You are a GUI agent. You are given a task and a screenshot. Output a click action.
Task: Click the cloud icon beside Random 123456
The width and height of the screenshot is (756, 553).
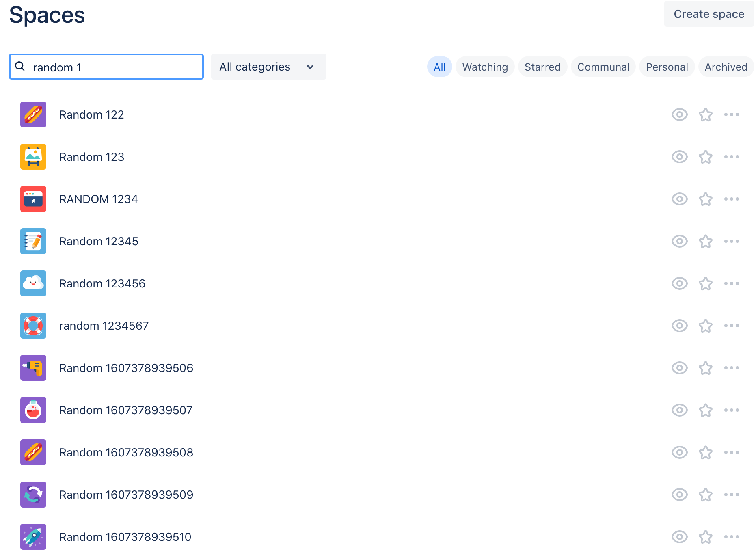(33, 283)
